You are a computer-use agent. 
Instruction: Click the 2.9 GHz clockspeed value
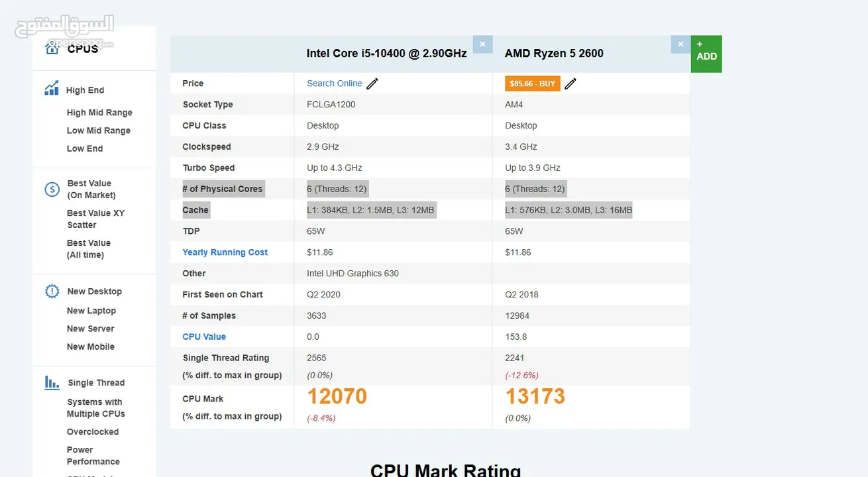[323, 147]
